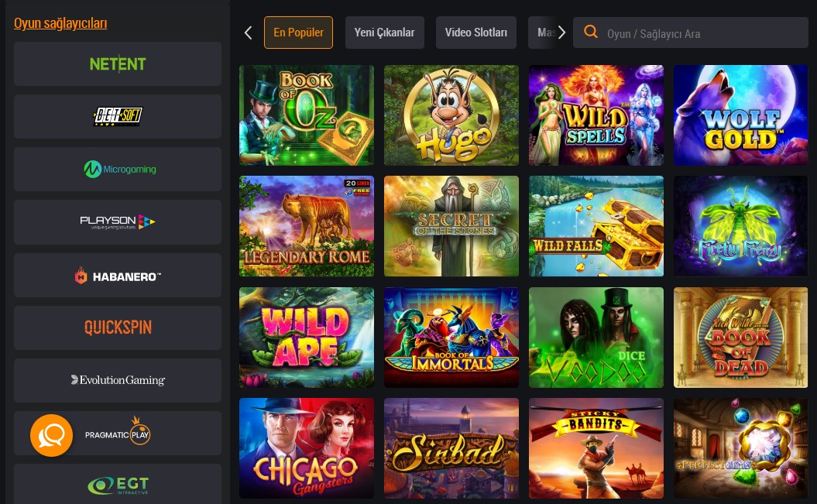The width and height of the screenshot is (817, 504).
Task: Switch to the Yeni Çıkanlar tab
Action: coord(385,33)
